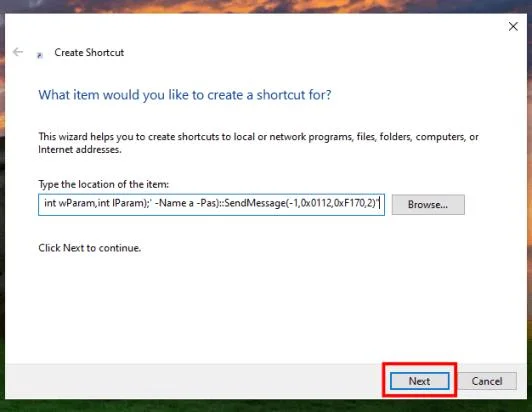This screenshot has height=412, width=532.
Task: Go back using the wizard's left arrow
Action: [18, 52]
